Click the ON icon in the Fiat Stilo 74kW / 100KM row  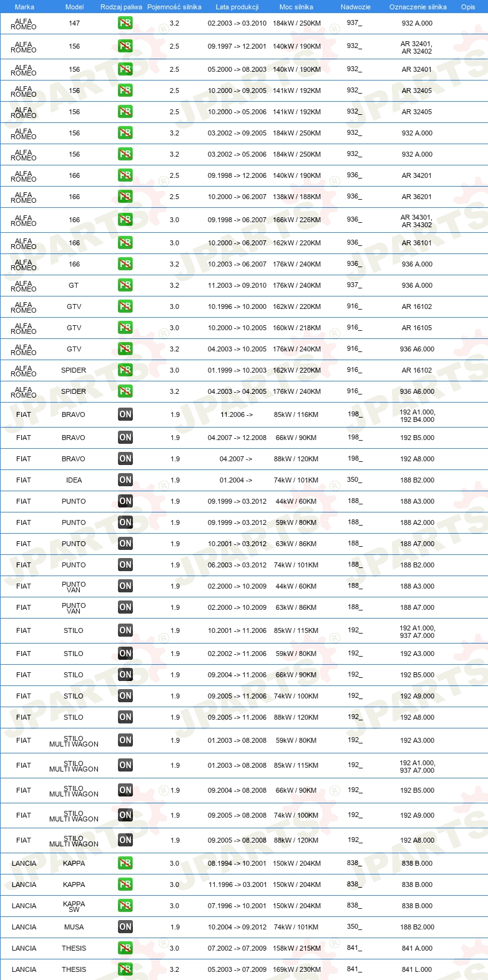point(125,696)
